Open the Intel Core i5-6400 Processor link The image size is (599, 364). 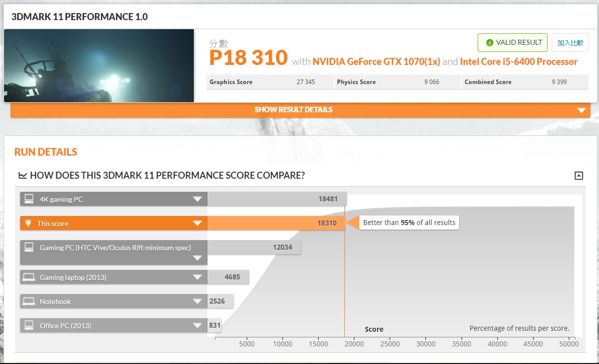pyautogui.click(x=518, y=61)
